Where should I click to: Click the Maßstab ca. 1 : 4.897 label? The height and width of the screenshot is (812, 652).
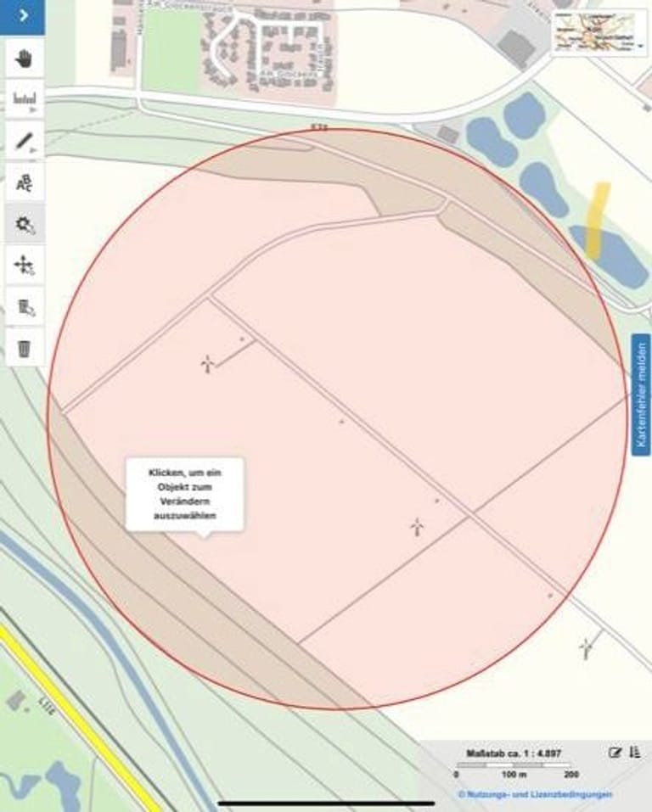click(x=513, y=753)
